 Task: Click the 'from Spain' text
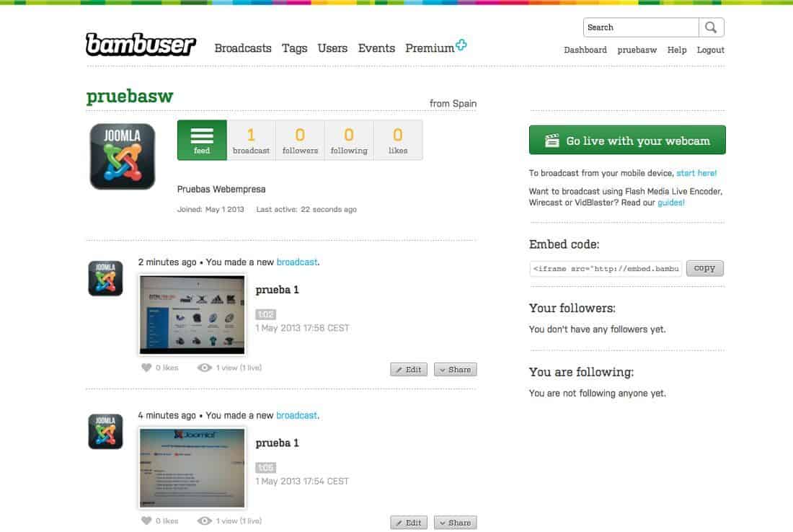pos(453,103)
